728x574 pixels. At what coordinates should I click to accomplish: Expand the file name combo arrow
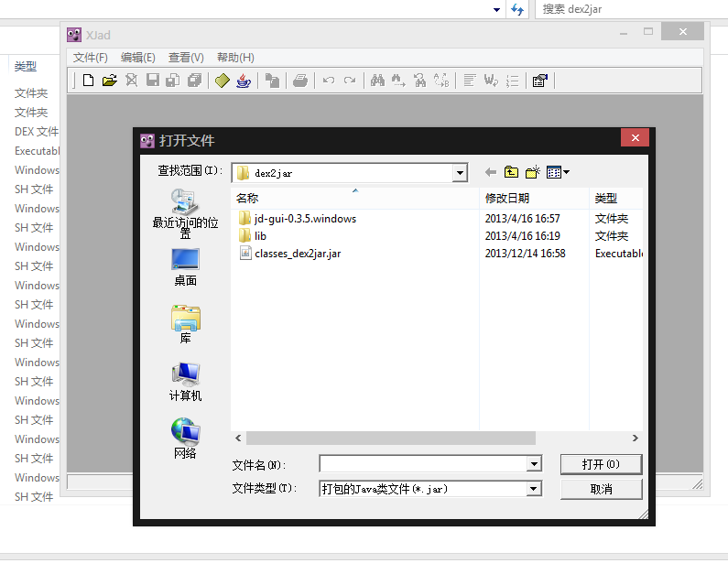coord(534,463)
